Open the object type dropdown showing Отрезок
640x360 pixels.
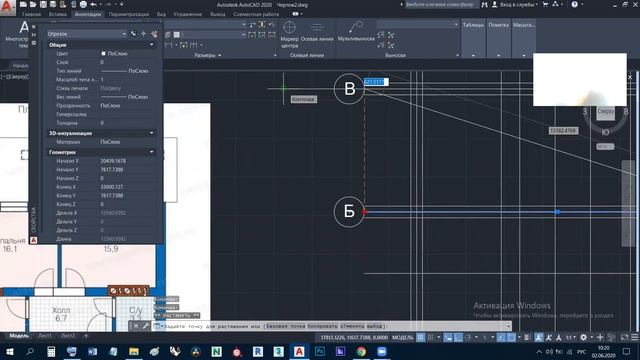coord(87,34)
